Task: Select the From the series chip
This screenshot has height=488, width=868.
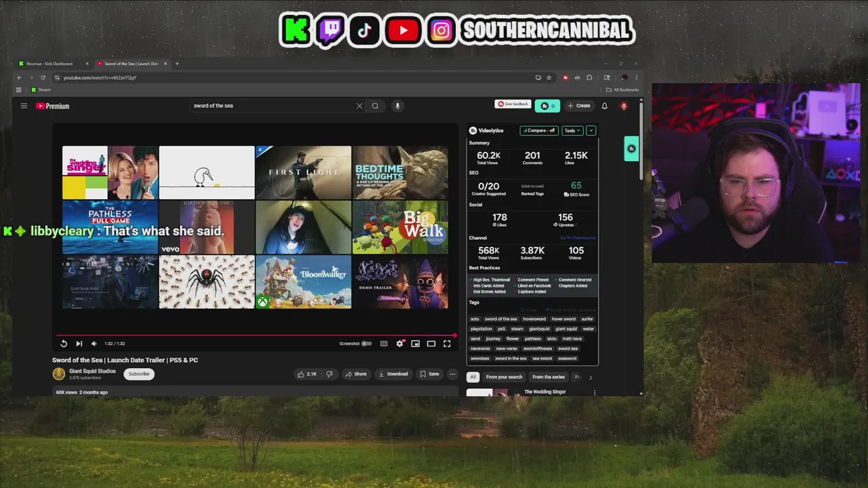Action: [x=549, y=377]
